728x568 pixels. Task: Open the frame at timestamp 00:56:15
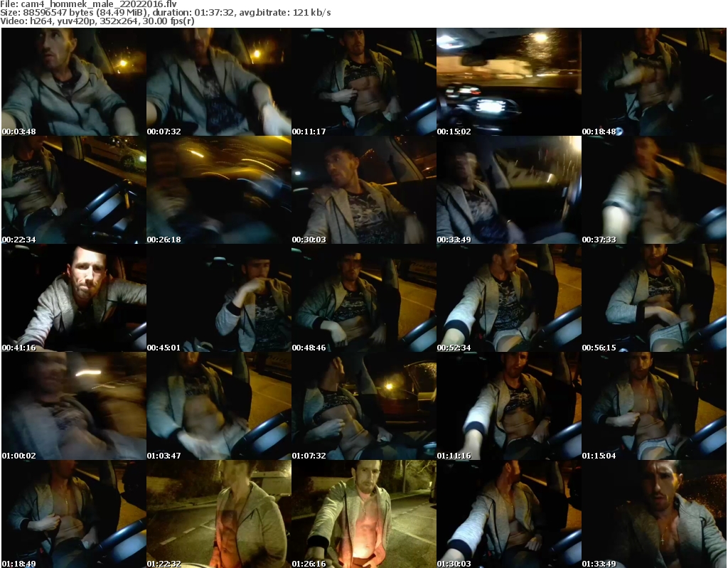point(654,298)
